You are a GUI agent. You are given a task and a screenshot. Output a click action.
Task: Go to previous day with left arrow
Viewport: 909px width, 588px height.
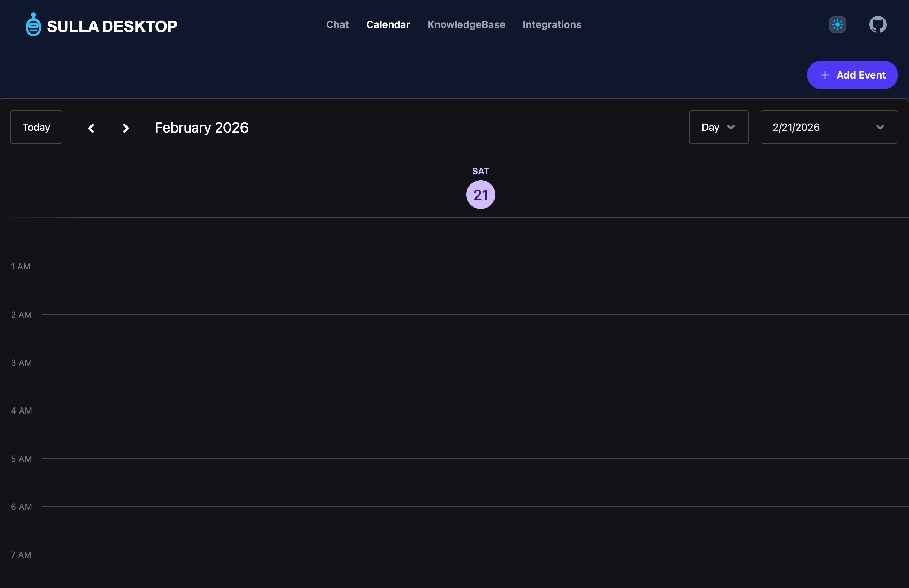pos(91,128)
